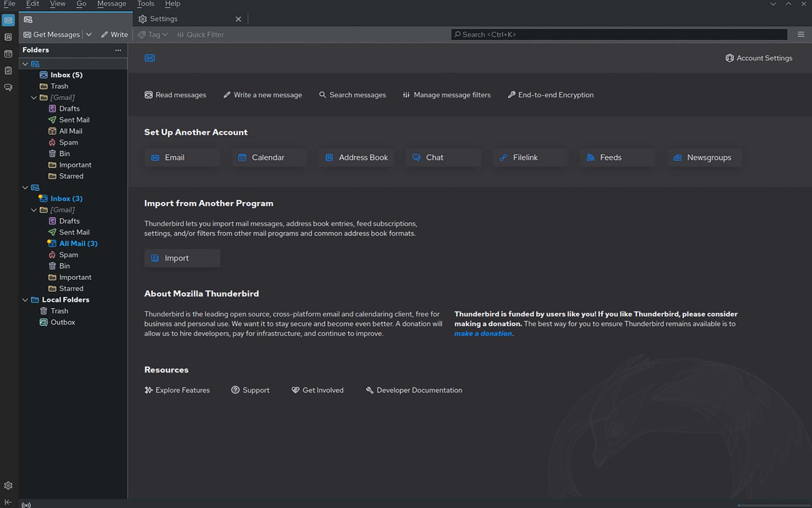Click the online status icon in the status bar
The image size is (812, 508).
coord(26,505)
